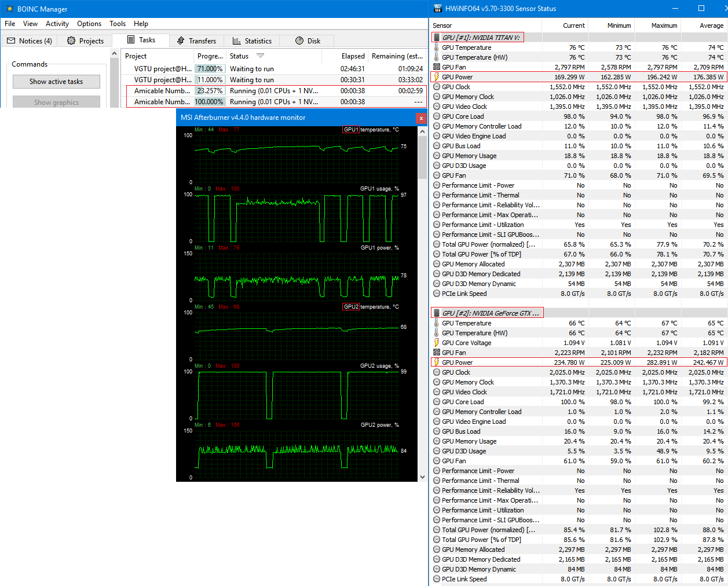Click the BOINC Manager title bar icon
This screenshot has width=728, height=586.
(9, 9)
